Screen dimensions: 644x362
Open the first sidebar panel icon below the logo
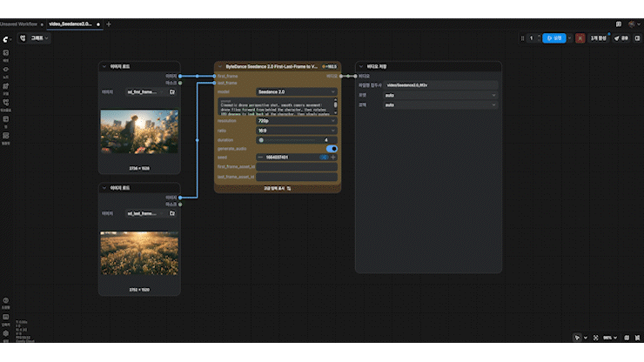click(6, 53)
